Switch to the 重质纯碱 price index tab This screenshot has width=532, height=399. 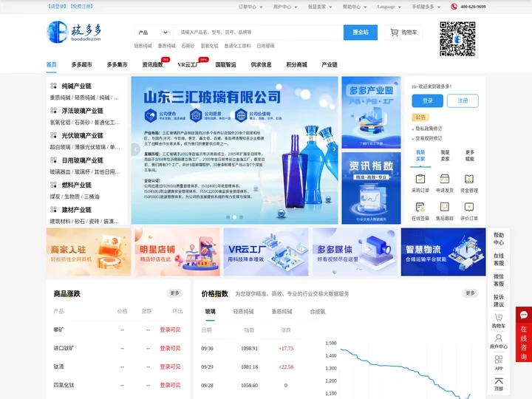(x=282, y=312)
